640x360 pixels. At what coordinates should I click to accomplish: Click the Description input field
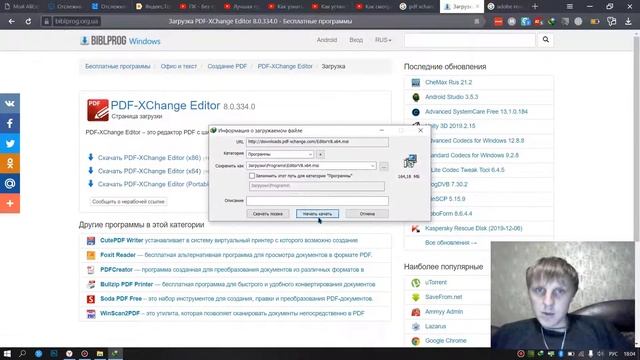[x=317, y=200]
